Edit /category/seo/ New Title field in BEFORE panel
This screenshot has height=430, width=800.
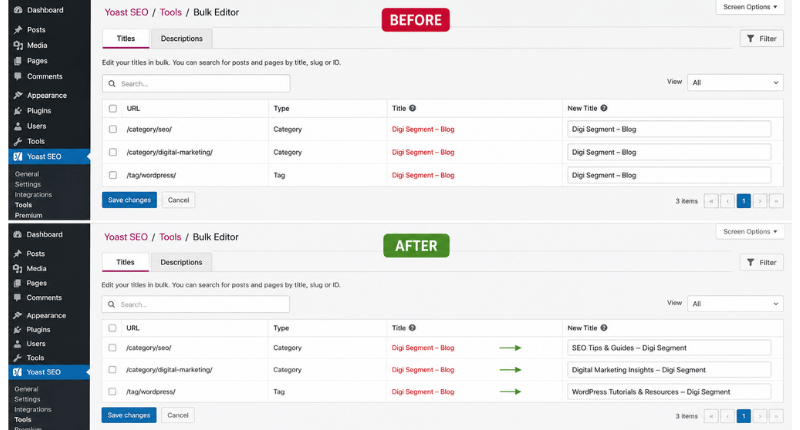pyautogui.click(x=669, y=129)
